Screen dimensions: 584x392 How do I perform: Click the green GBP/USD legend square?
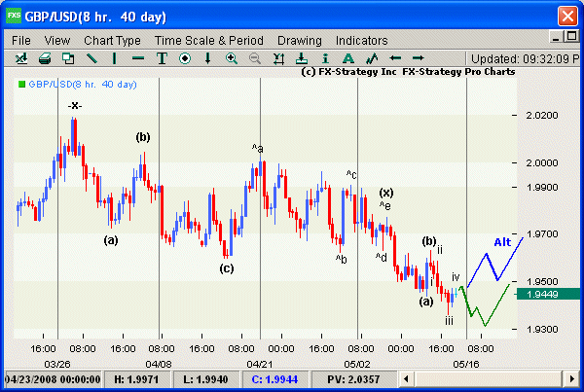21,85
